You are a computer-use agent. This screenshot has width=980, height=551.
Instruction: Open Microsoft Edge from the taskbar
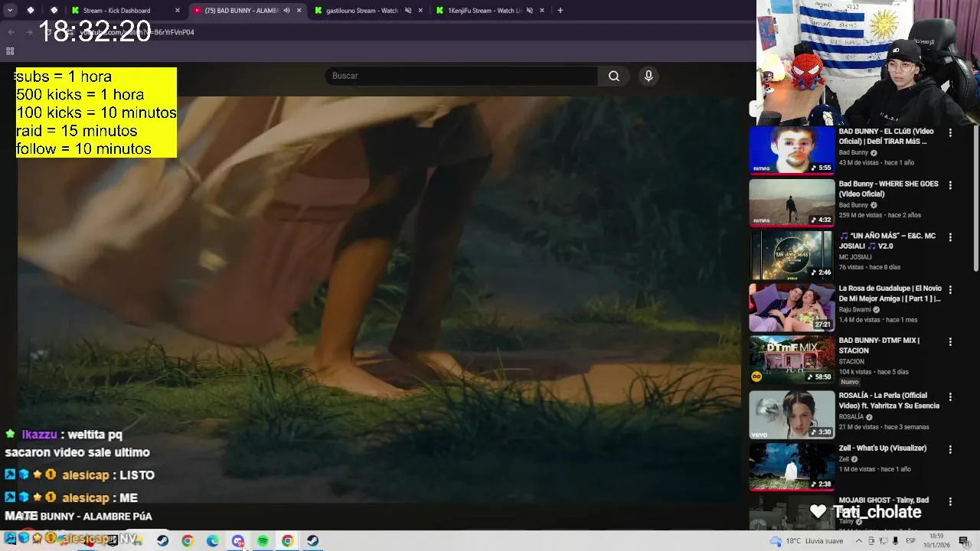212,541
